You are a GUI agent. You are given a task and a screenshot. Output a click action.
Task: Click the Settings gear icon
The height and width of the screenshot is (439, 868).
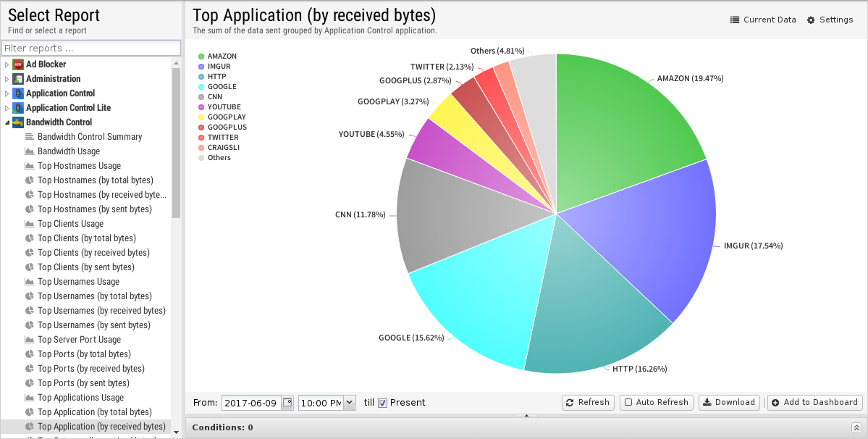[x=811, y=20]
